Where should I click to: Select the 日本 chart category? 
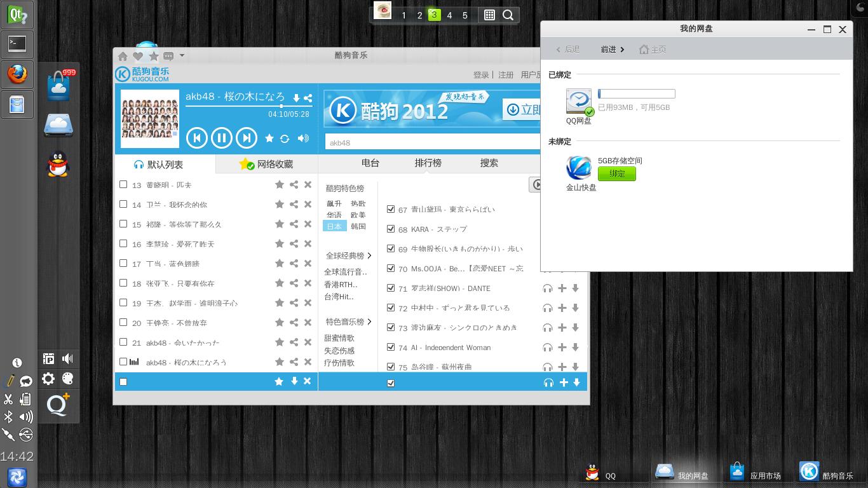pos(334,226)
